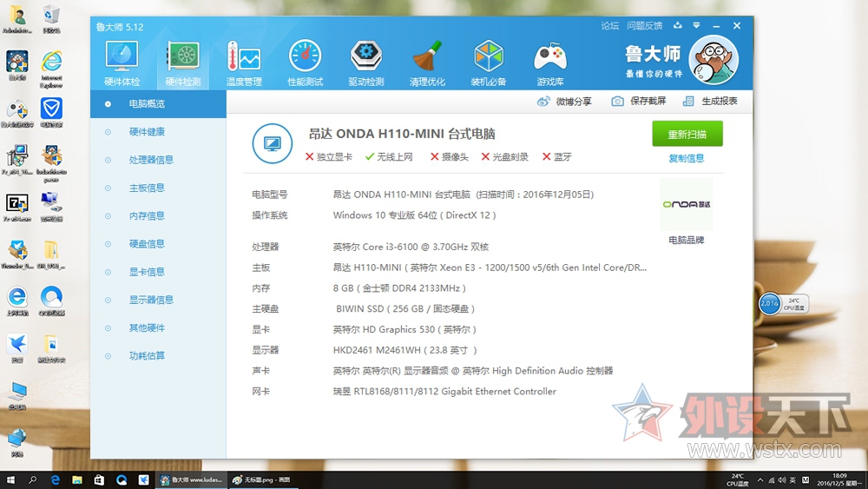Click the Master Lu mascot avatar
This screenshot has width=868, height=489.
(713, 60)
